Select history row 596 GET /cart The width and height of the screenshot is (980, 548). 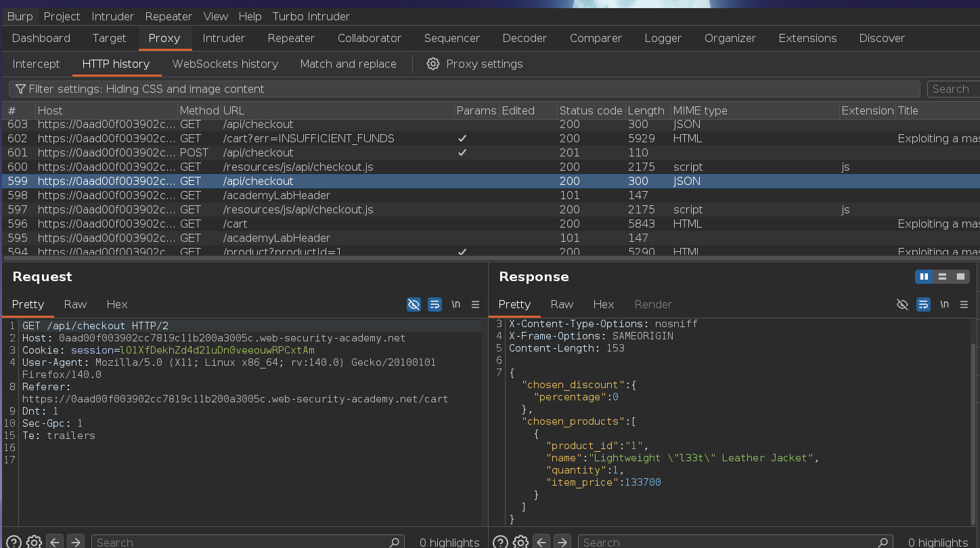(490, 224)
